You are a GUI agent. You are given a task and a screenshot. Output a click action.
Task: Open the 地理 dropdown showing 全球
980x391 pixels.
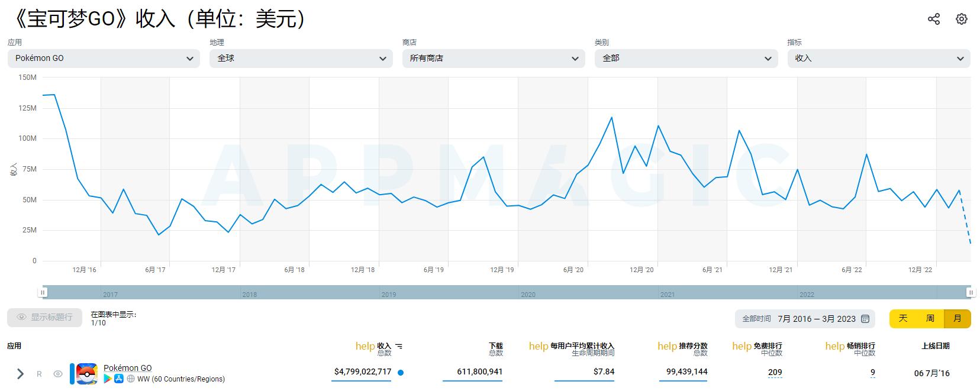point(301,58)
